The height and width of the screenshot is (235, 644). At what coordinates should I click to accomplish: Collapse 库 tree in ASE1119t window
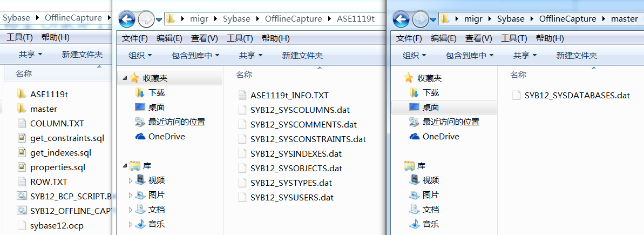tap(125, 165)
